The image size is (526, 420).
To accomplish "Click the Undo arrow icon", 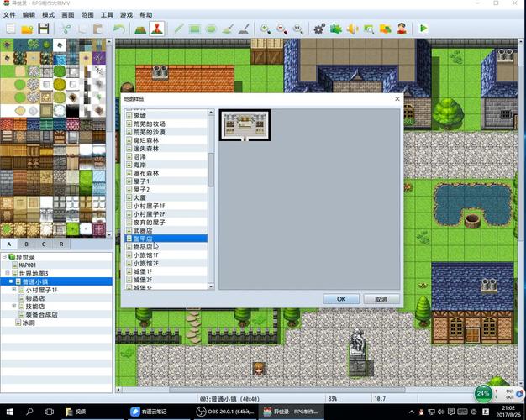I will [119, 29].
